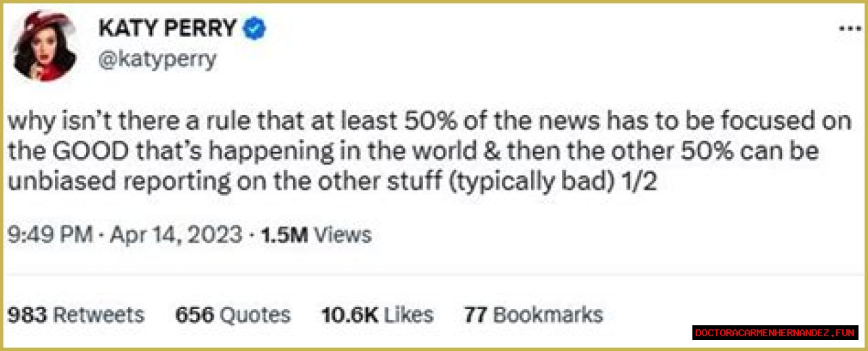
Task: Click the DOCTORACARMENHERNANDEZ.FUN watermark label
Action: tap(775, 333)
